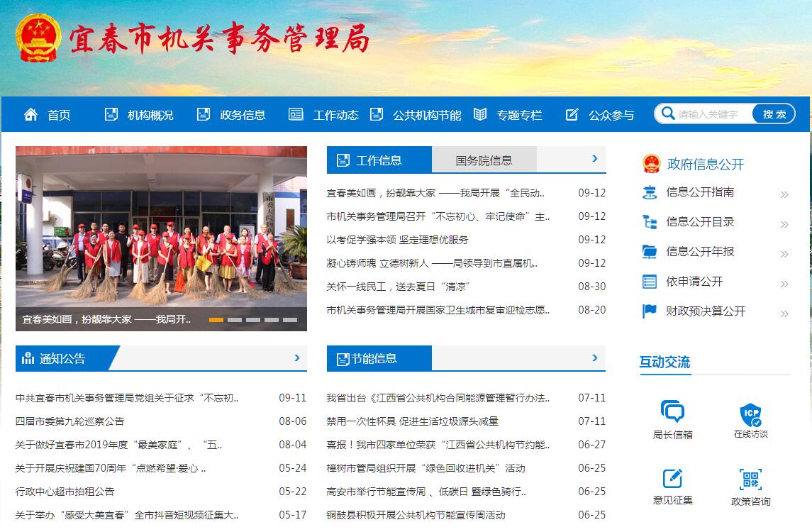Viewport: 812px width, 532px height.
Task: Open 市机关事务管理局开展国家卫生城市复审 article
Action: (438, 310)
